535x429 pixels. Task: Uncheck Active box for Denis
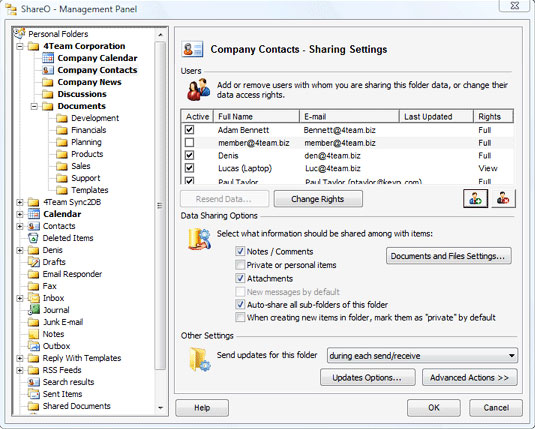[189, 155]
